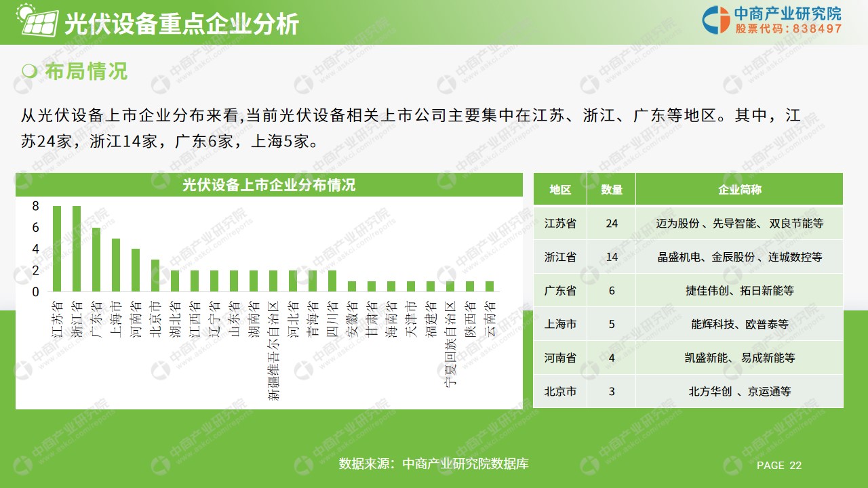Click the 数量 table column header
Screen dimensions: 868x488
coord(612,190)
